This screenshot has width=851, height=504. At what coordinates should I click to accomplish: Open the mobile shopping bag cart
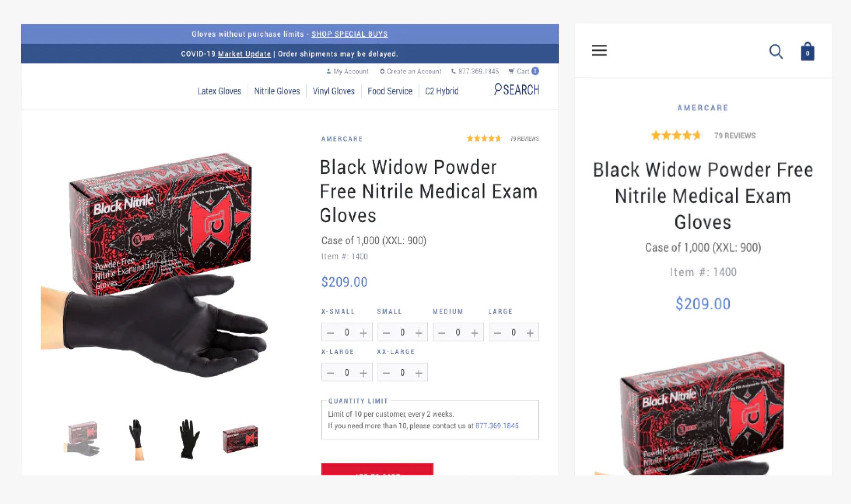point(807,52)
